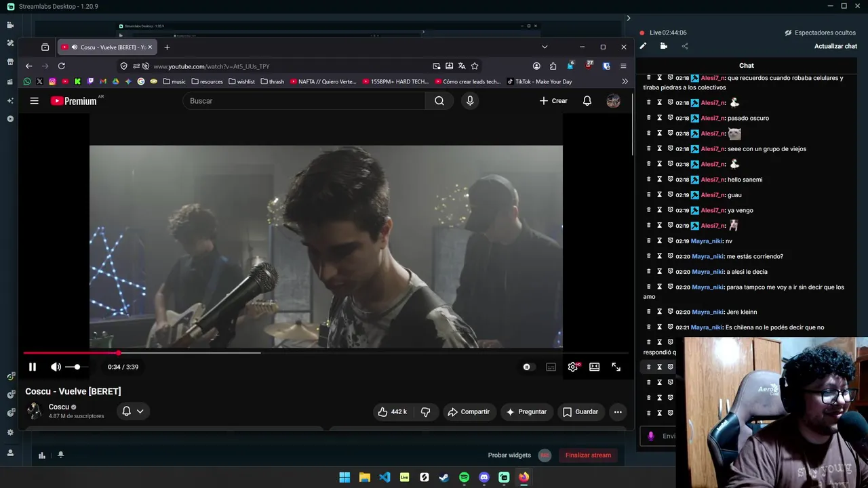This screenshot has width=868, height=488.
Task: Open the Coscu channel link
Action: click(x=59, y=407)
